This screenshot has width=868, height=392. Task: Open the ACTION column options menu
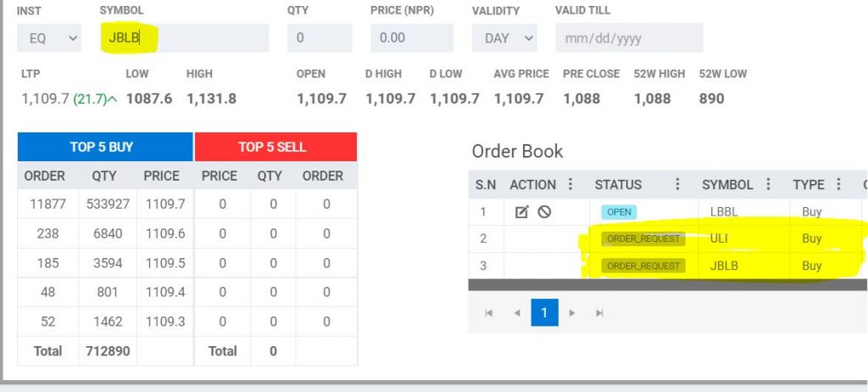(570, 184)
